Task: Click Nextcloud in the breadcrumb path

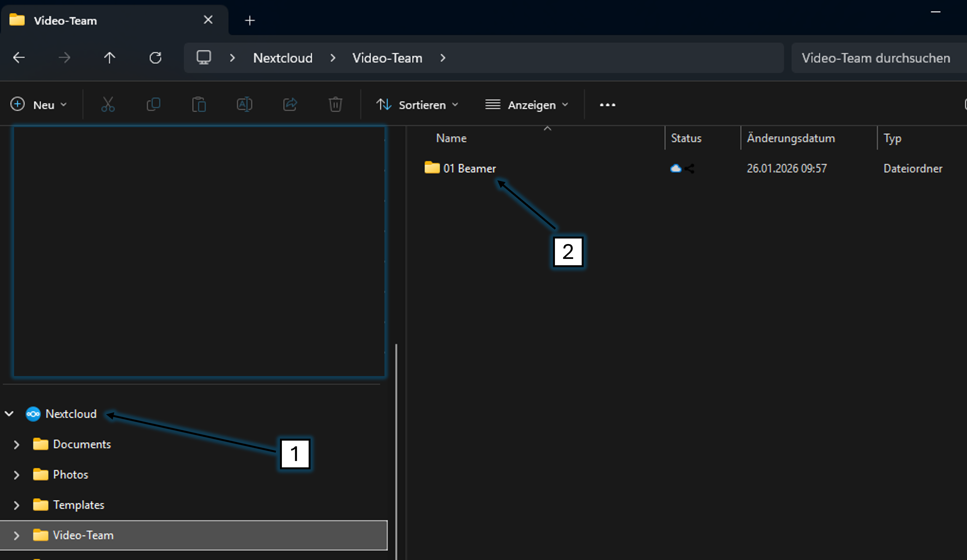Action: (x=283, y=58)
